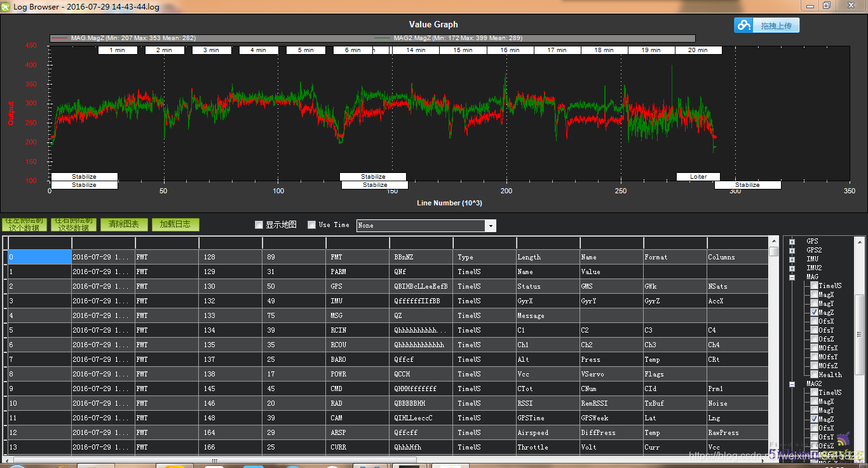This screenshot has height=468, width=868.
Task: Click the 14 min graph marker
Action: pyautogui.click(x=416, y=50)
